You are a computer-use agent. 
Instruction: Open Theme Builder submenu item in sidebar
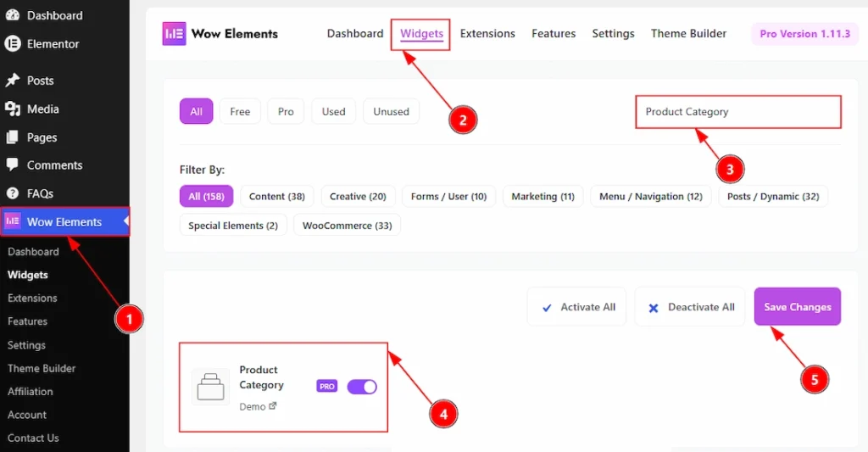pyautogui.click(x=42, y=368)
